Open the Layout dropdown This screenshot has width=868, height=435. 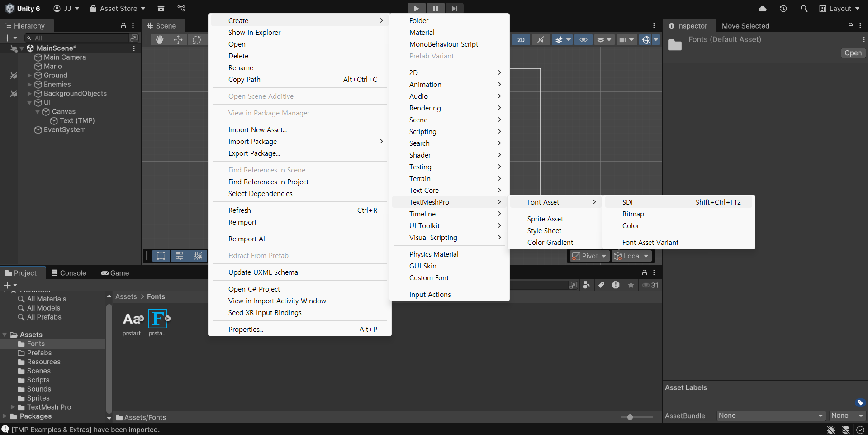click(840, 9)
